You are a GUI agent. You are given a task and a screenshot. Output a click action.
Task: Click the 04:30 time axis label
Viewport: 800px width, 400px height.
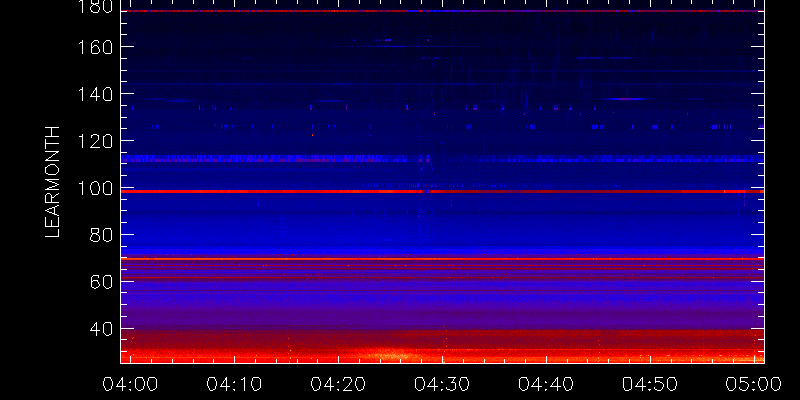click(442, 384)
